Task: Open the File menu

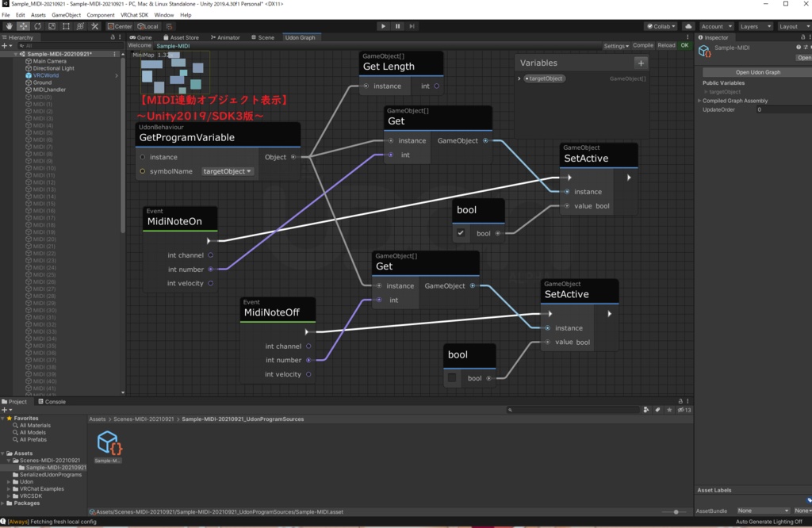Action: pos(6,15)
